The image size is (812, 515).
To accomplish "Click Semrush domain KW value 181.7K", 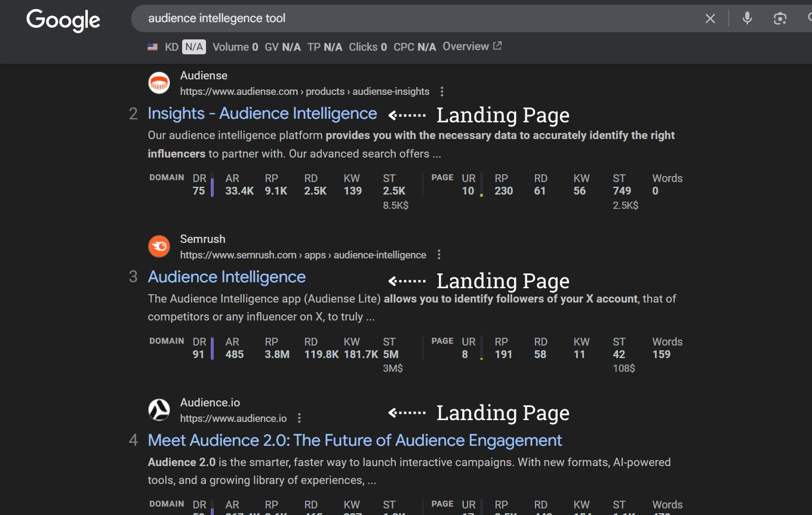I will coord(361,354).
